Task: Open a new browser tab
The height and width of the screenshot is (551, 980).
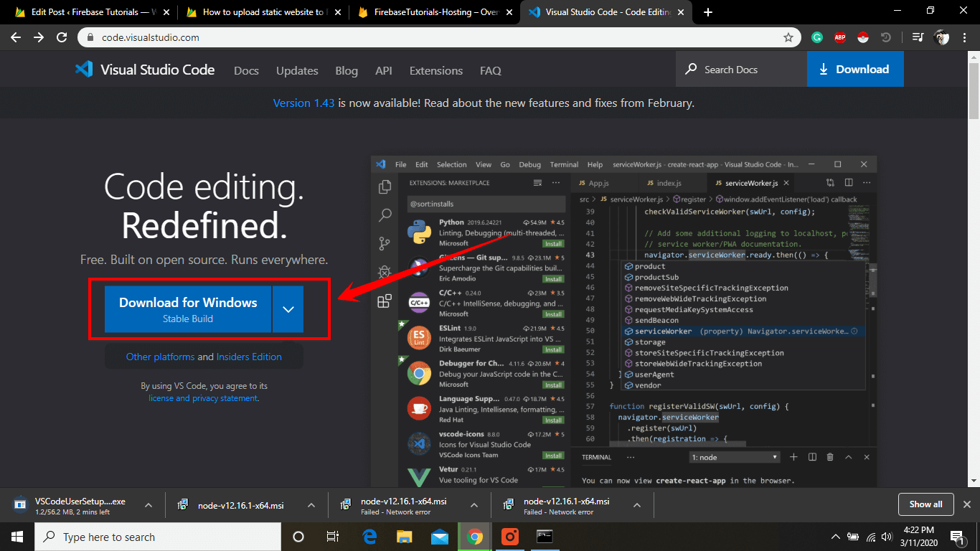Action: 708,12
